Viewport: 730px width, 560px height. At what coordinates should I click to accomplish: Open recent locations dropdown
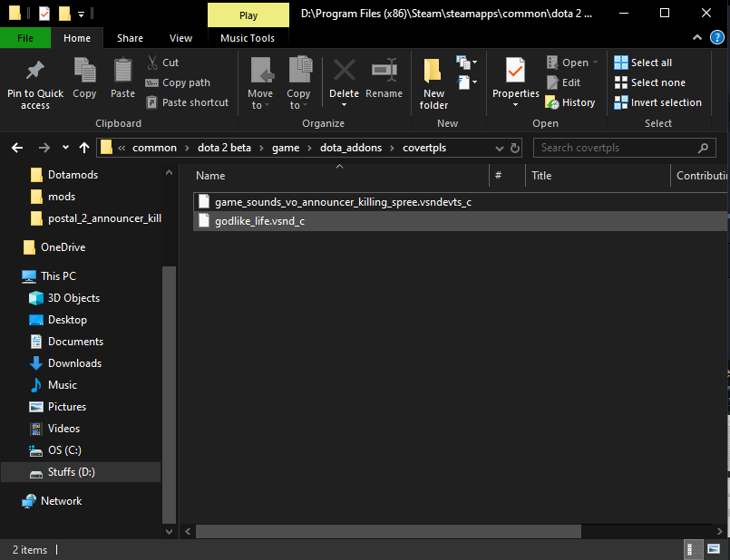(65, 148)
